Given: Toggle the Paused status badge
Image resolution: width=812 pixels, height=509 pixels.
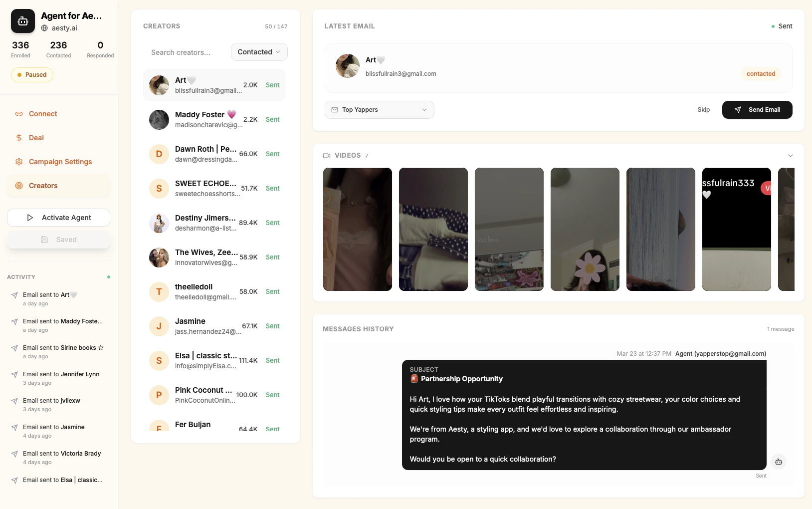Looking at the screenshot, I should point(32,74).
